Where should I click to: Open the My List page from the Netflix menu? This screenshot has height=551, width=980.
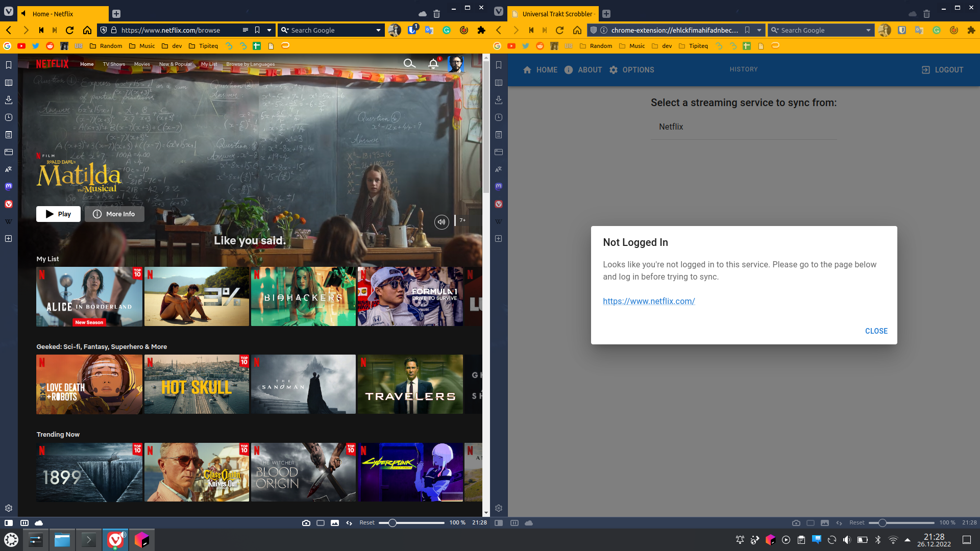click(x=209, y=64)
